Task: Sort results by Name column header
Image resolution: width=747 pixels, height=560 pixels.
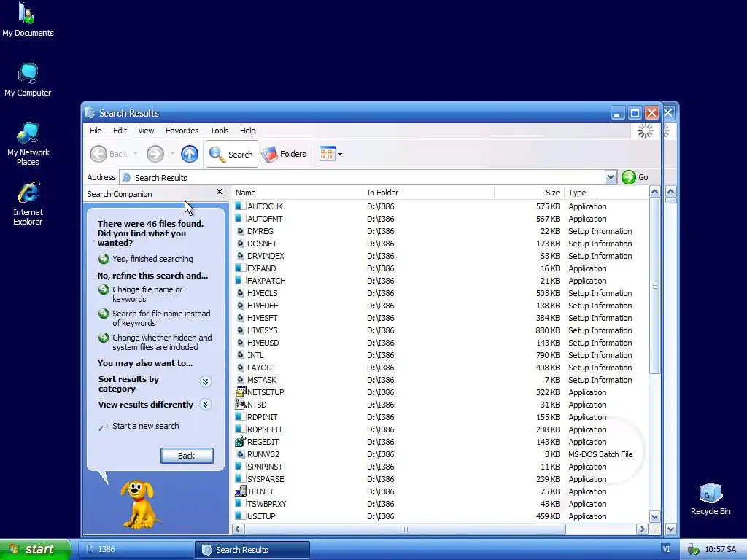Action: click(298, 192)
